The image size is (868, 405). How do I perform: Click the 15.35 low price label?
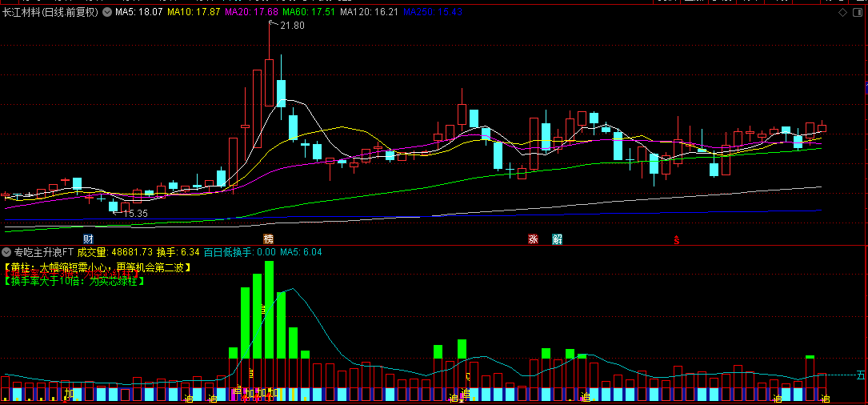[135, 213]
